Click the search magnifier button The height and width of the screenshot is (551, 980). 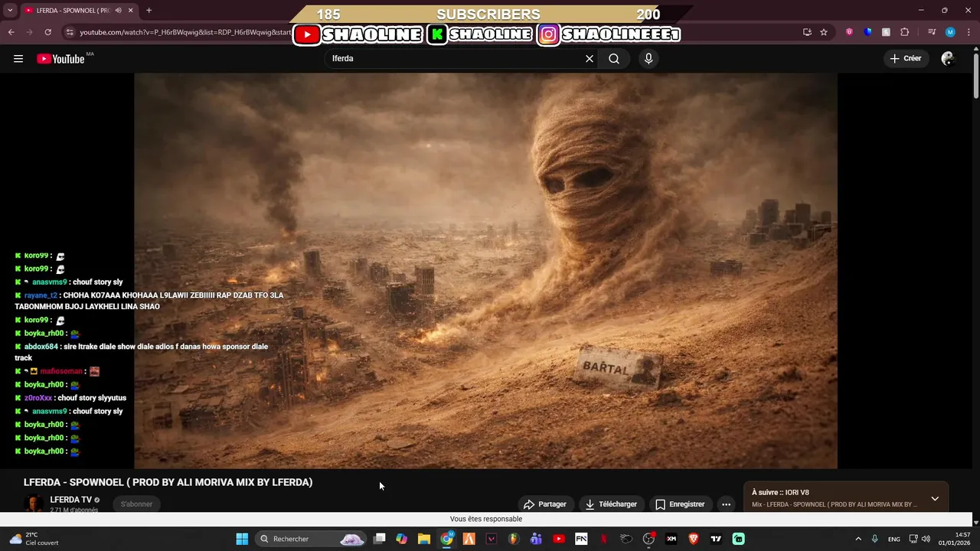click(614, 58)
